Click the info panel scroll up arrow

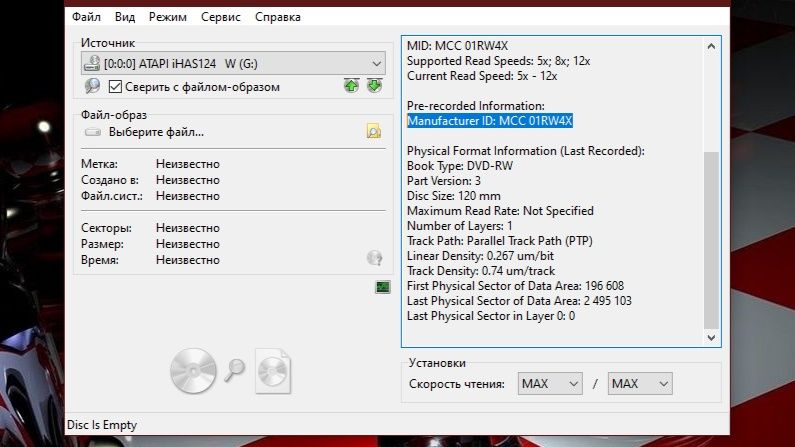click(711, 46)
